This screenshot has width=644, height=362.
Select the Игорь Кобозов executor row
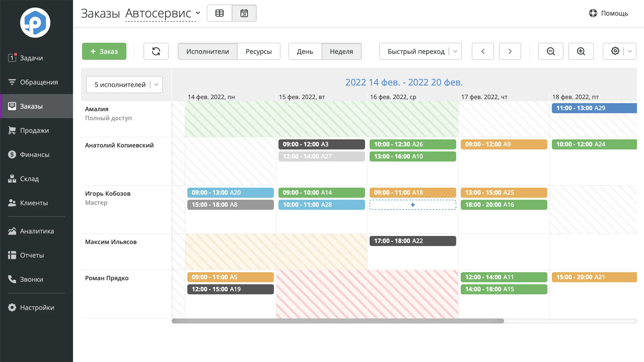126,210
